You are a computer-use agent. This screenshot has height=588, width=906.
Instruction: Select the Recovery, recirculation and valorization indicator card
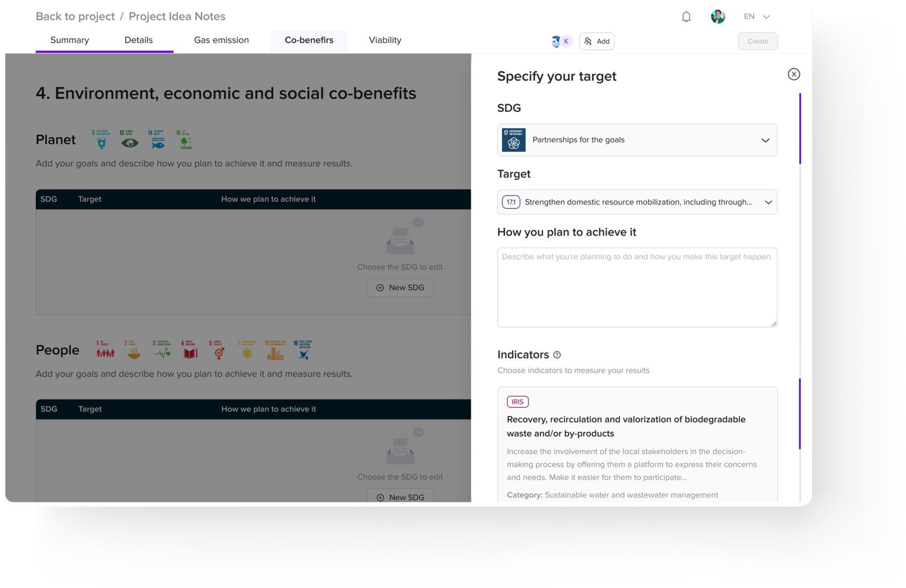point(637,445)
